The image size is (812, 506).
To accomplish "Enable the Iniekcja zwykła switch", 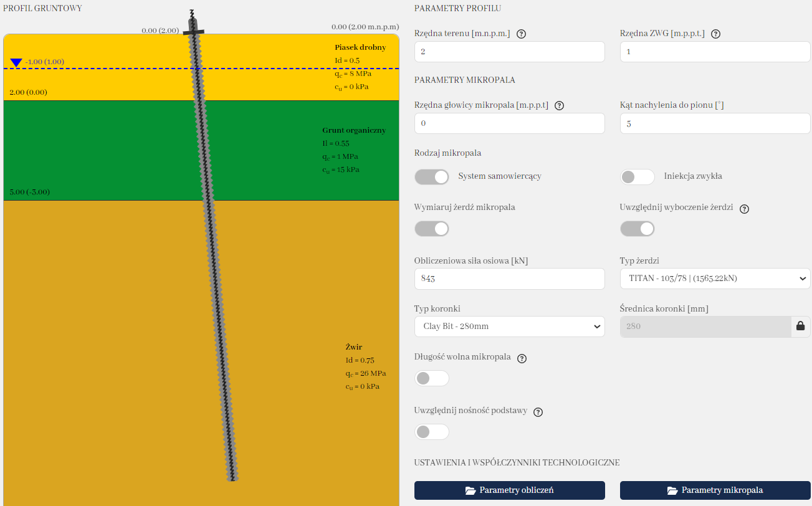I will coord(637,177).
